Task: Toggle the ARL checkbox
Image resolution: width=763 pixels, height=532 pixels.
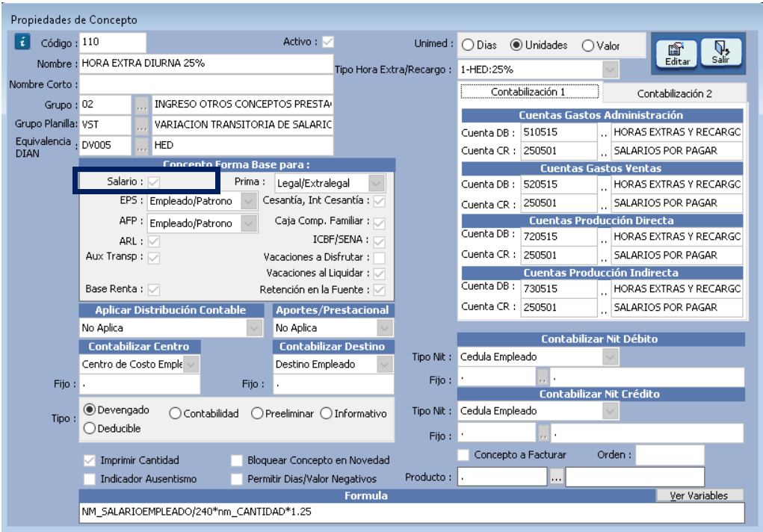Action: (x=154, y=241)
